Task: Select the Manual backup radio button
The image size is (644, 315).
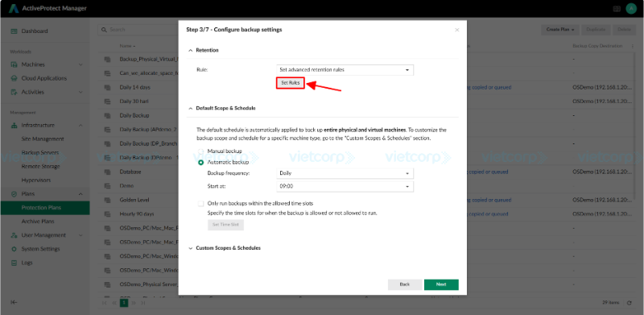Action: [x=200, y=151]
